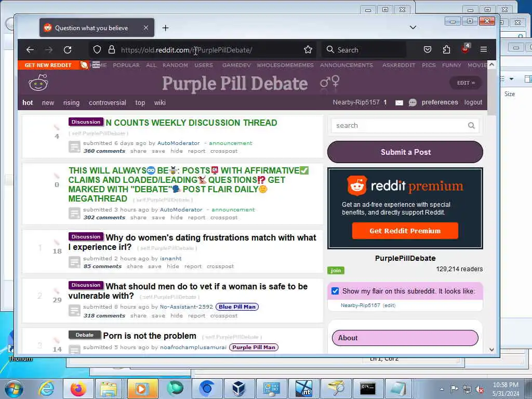Viewport: 532px width, 399px height.
Task: Expand text icon of vet a woman post
Action: click(x=74, y=311)
